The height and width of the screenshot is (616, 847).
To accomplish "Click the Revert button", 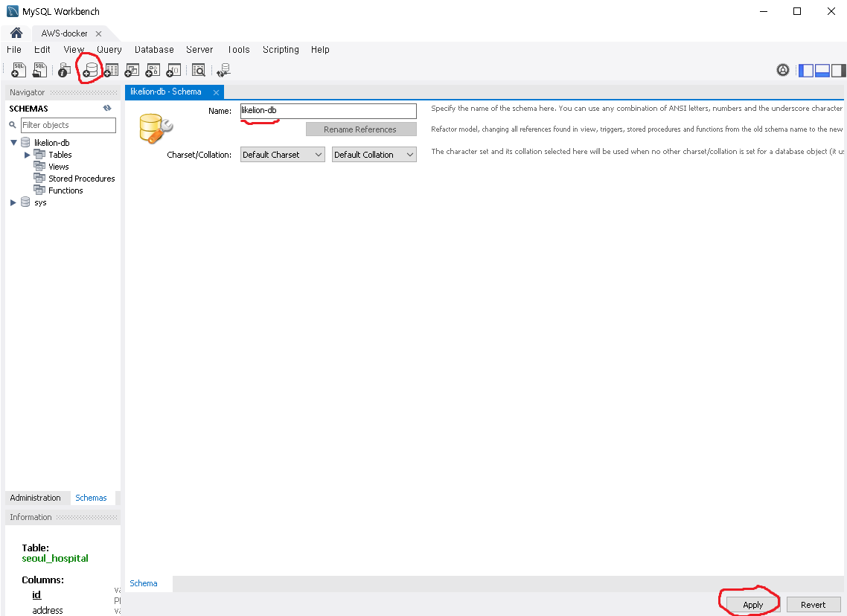I will pos(813,605).
